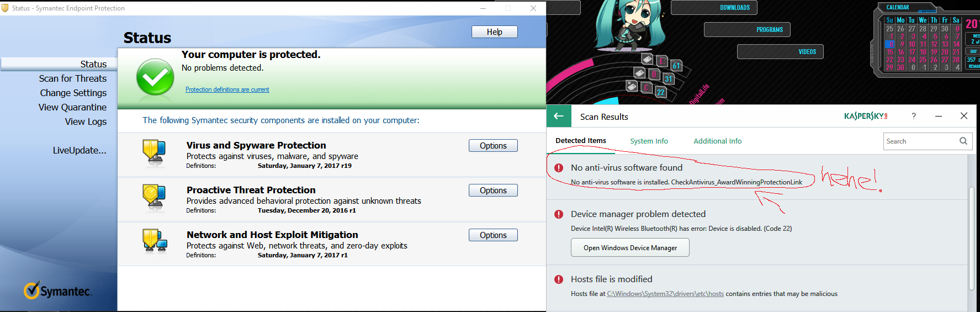The width and height of the screenshot is (980, 312).
Task: Click the Protection definitions are current link
Action: click(227, 89)
